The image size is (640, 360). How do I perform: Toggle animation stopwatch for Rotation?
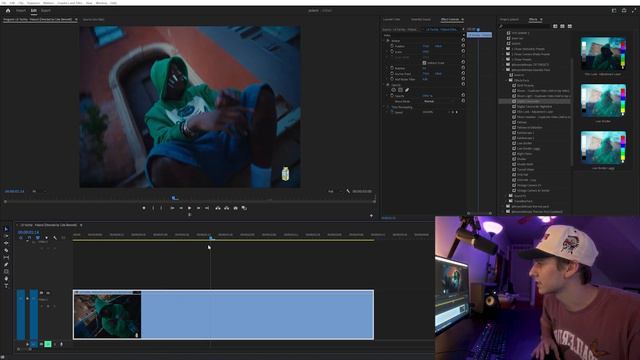tap(392, 68)
